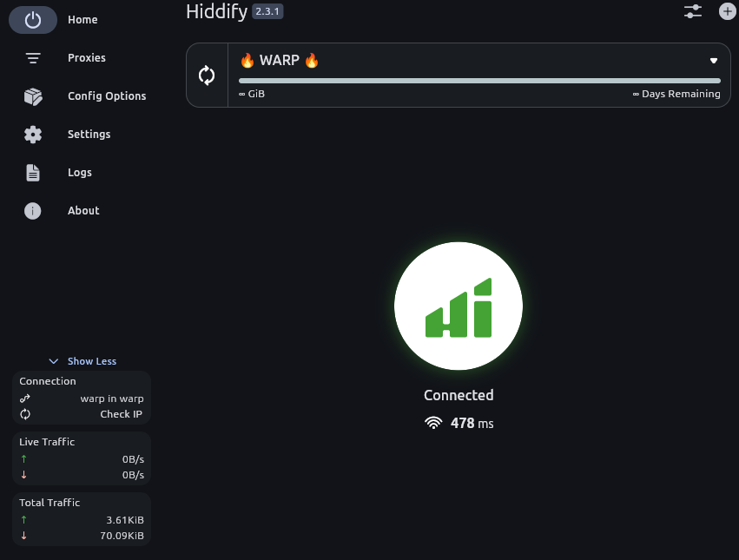Click the connection route icon
The height and width of the screenshot is (560, 739).
click(x=25, y=399)
